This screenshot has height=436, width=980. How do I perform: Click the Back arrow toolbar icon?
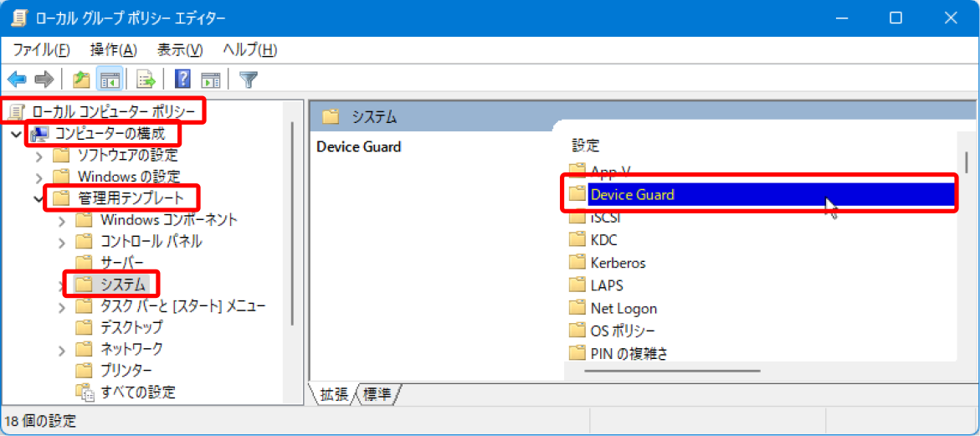point(17,80)
